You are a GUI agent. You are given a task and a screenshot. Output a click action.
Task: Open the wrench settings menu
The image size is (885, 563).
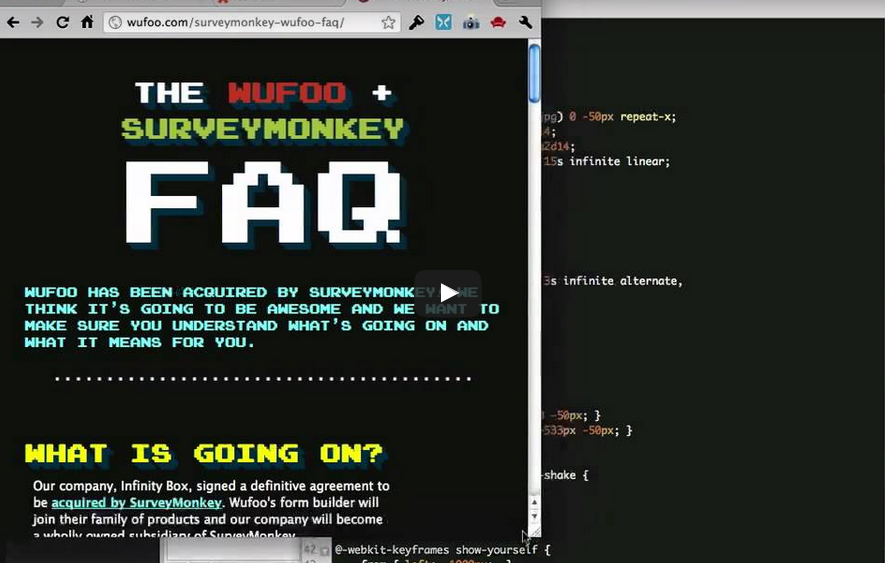525,23
